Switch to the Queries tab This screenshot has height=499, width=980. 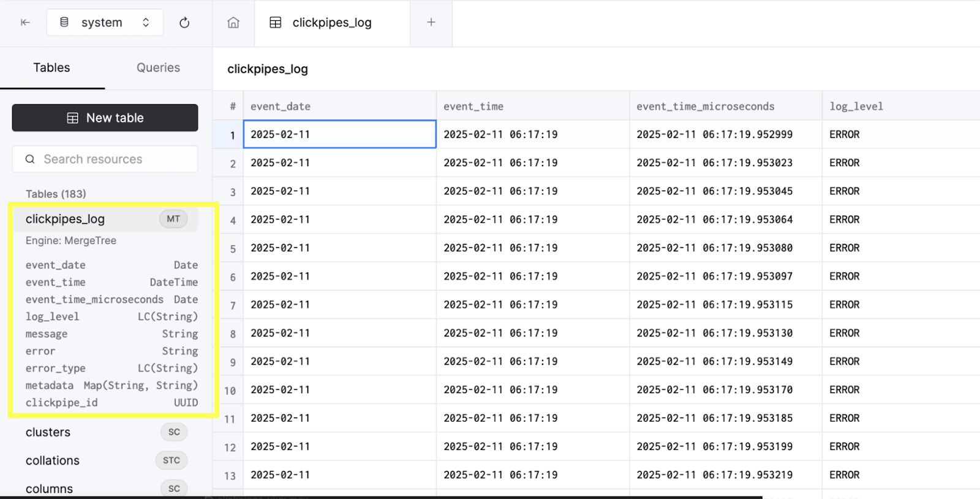click(x=158, y=67)
